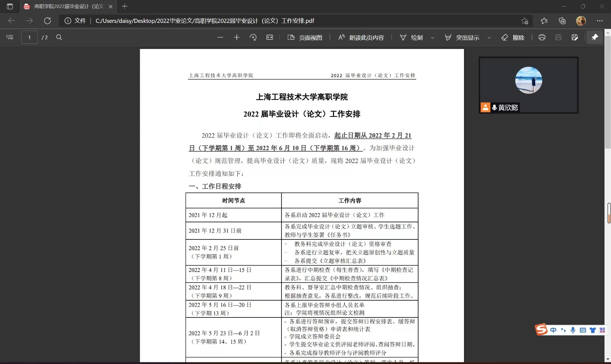Go forward to next page
This screenshot has width=611, height=364.
pyautogui.click(x=29, y=21)
